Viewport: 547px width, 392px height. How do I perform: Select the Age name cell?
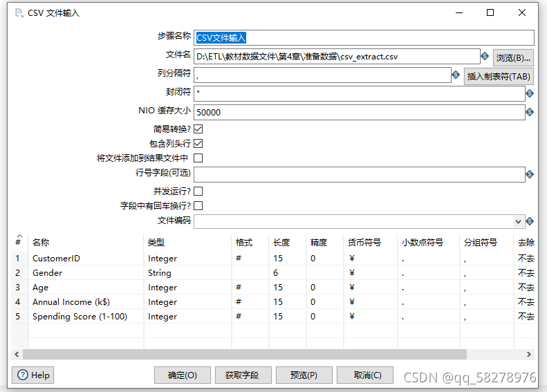tap(86, 288)
